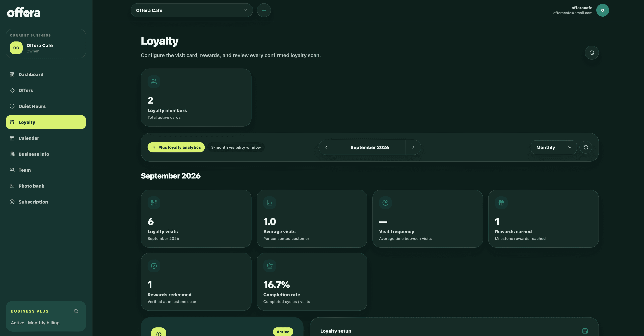Image resolution: width=644 pixels, height=336 pixels.
Task: Click Active · Monthly billing text
Action: click(x=35, y=323)
